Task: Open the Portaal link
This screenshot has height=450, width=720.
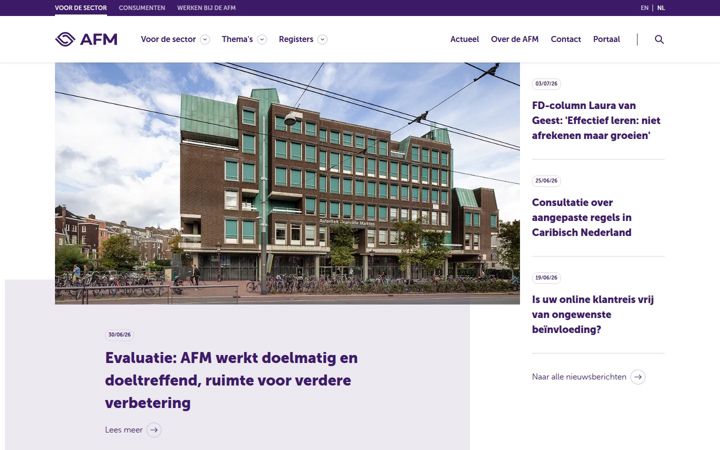Action: (606, 39)
